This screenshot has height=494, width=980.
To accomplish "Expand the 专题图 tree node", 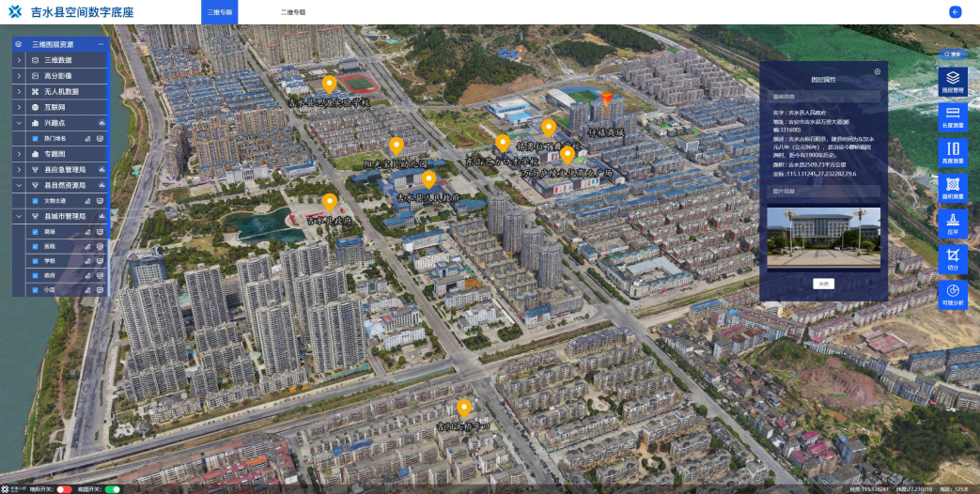I will click(x=20, y=154).
